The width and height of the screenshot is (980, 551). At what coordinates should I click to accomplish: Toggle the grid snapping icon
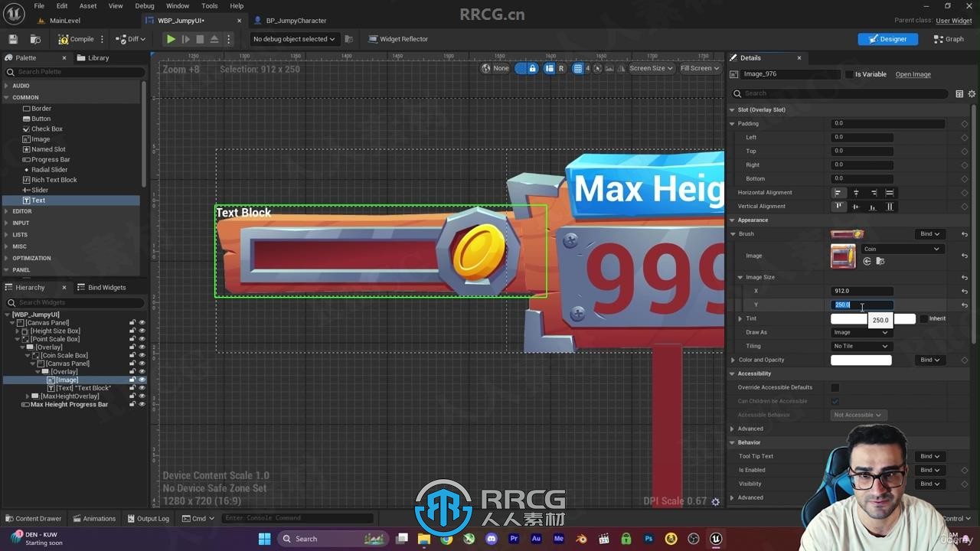(578, 68)
